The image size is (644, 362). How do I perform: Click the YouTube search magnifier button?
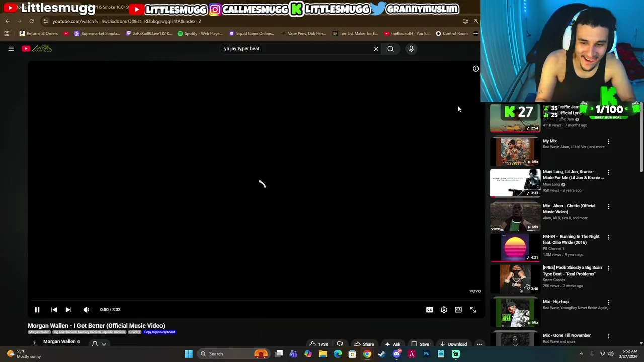390,49
